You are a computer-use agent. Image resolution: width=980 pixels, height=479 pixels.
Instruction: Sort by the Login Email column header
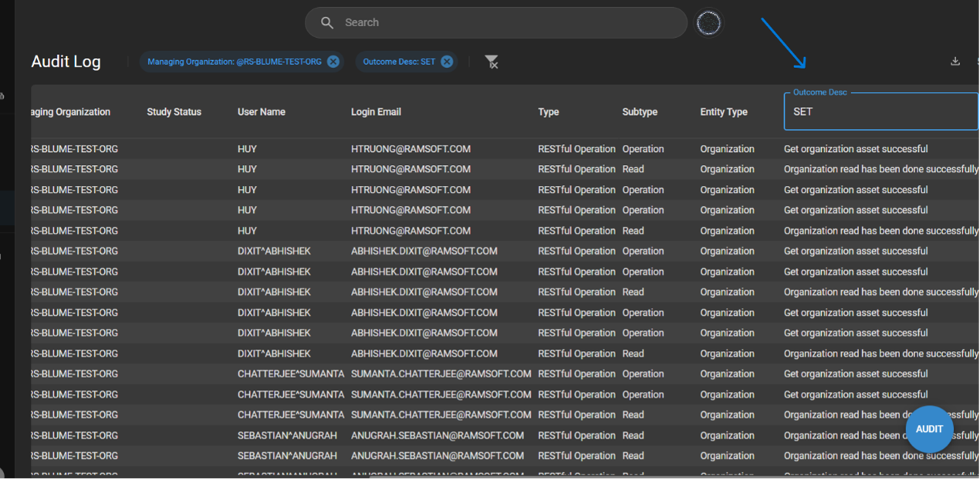376,112
